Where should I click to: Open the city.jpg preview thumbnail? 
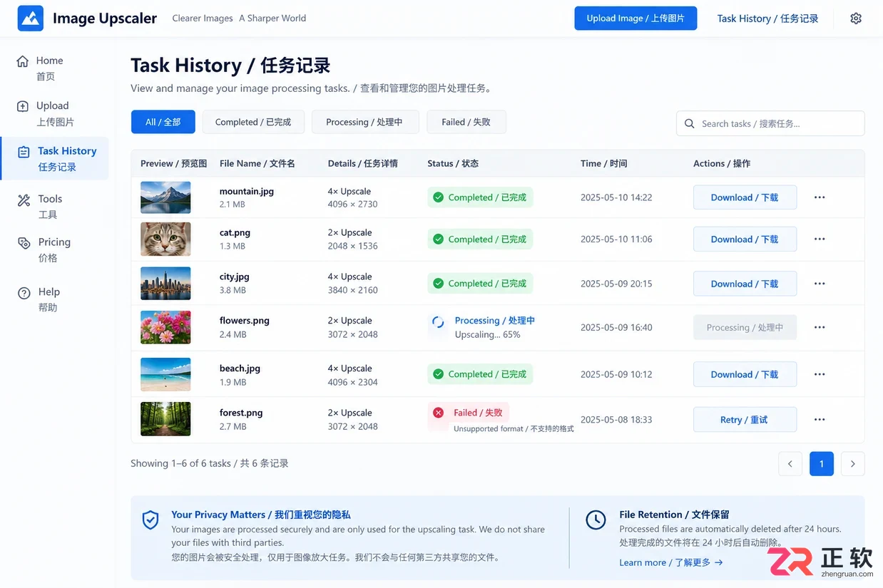pyautogui.click(x=165, y=284)
